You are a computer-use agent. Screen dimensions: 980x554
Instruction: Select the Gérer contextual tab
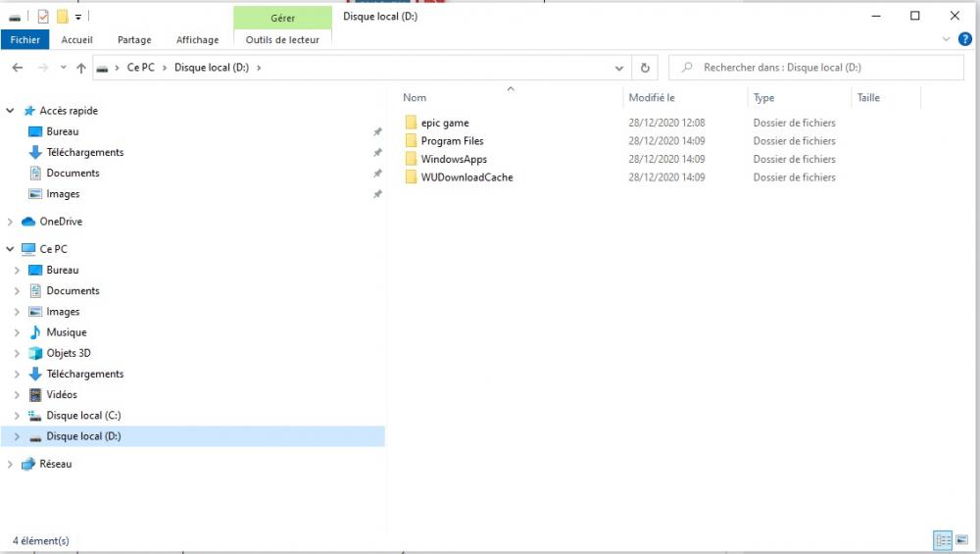282,18
